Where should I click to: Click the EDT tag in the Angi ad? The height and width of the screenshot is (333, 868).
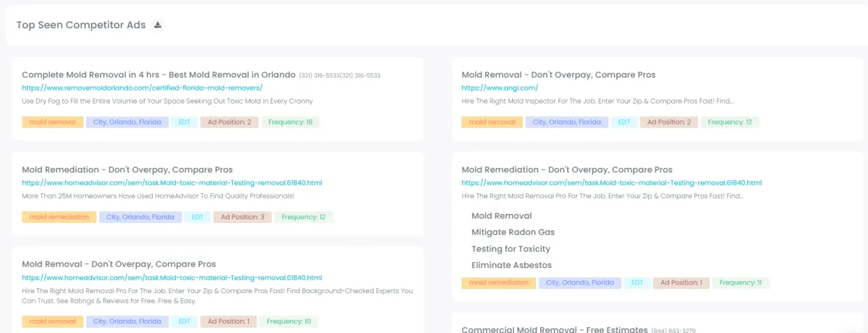tap(624, 122)
